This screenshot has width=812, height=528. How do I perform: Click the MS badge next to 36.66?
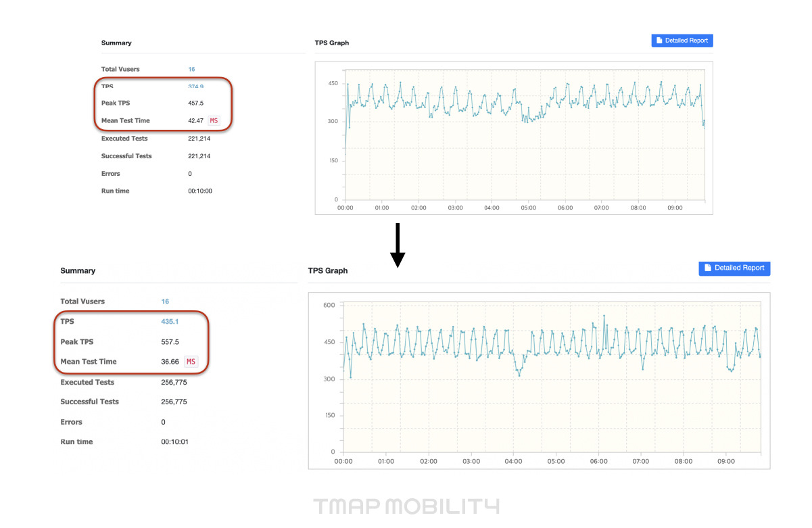[x=191, y=362]
